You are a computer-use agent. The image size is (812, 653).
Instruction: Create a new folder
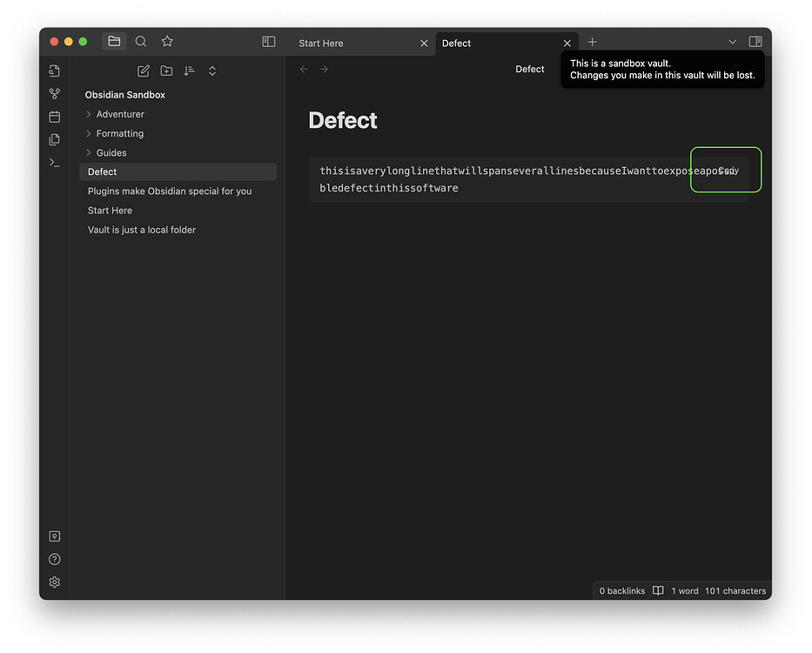pos(166,71)
